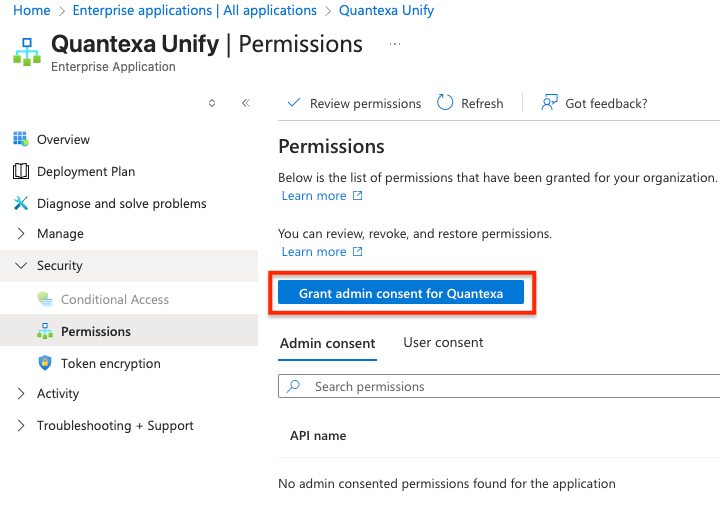Click Grant admin consent for Quantexa button
This screenshot has width=720, height=514.
pyautogui.click(x=400, y=293)
